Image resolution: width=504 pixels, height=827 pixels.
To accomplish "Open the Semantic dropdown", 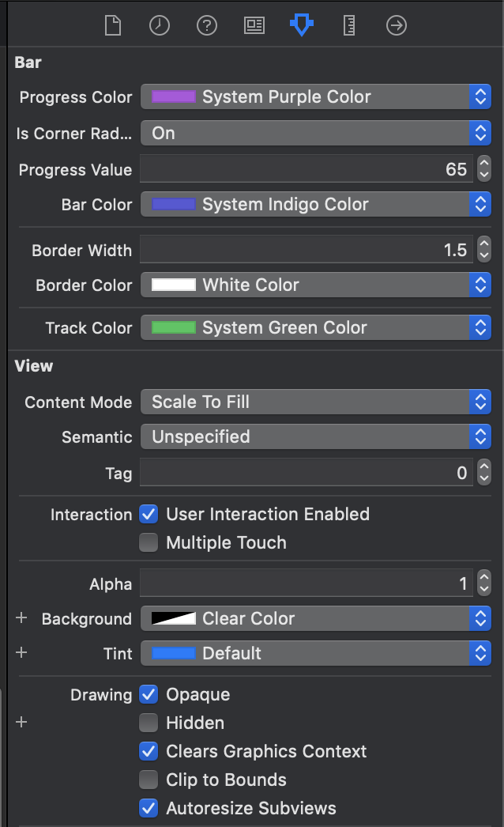I will (316, 436).
